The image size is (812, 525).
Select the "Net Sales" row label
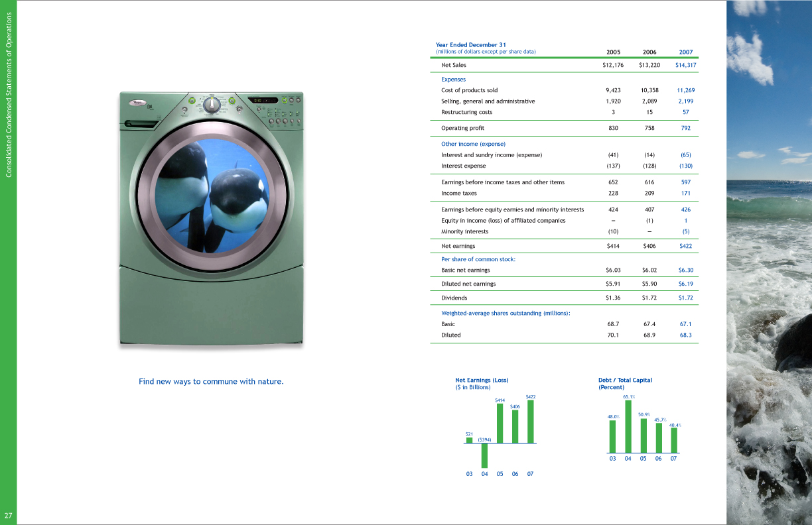click(x=454, y=65)
